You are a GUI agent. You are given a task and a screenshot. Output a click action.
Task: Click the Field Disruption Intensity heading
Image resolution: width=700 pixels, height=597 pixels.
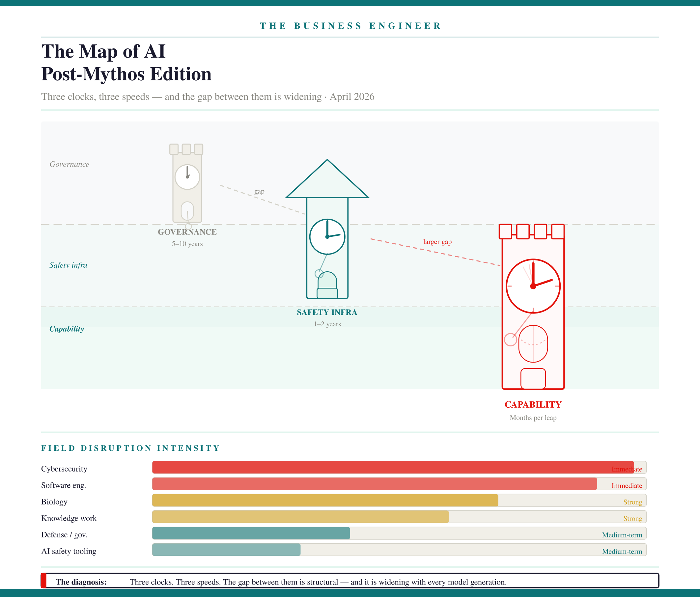click(x=130, y=448)
